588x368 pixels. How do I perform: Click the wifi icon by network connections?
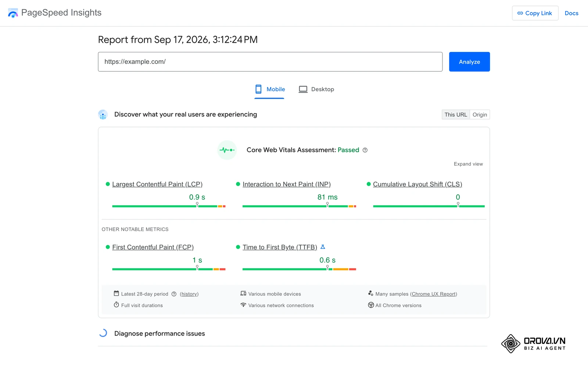tap(243, 305)
